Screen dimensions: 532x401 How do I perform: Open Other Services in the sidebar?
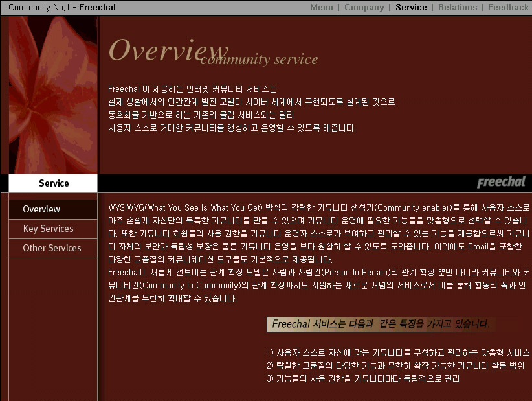click(53, 248)
